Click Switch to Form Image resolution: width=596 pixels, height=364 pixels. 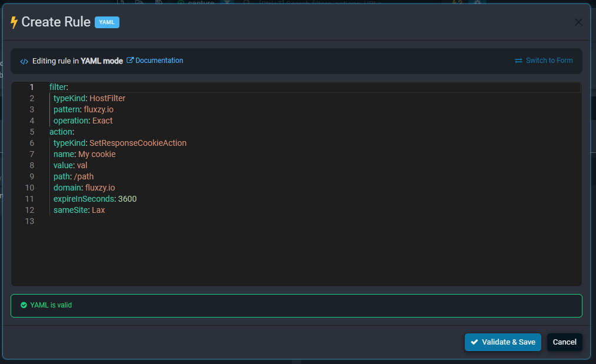click(x=548, y=61)
